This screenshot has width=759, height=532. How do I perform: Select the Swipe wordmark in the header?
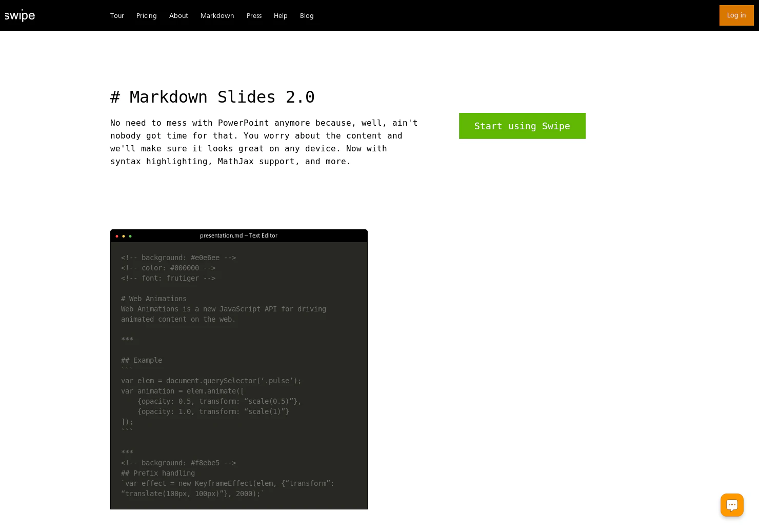[x=20, y=15]
